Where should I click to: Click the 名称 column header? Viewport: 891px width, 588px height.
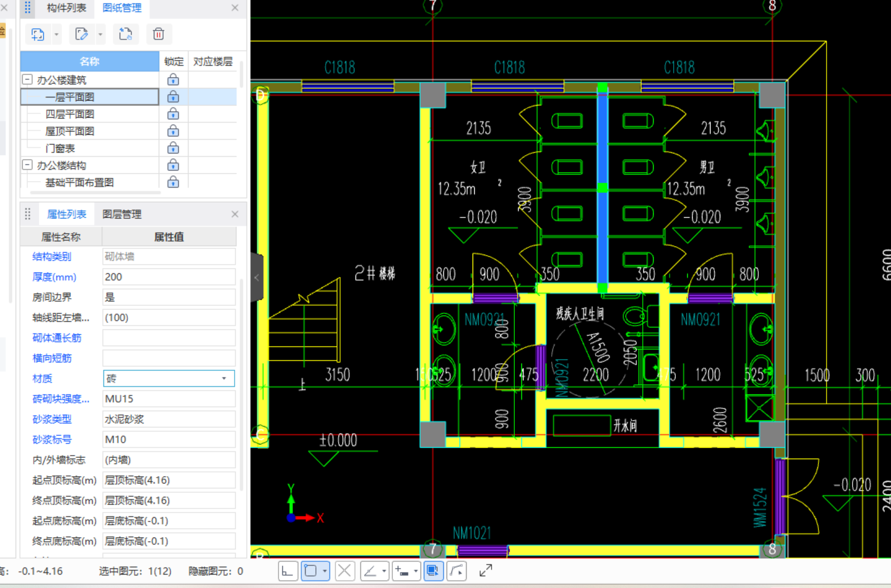(x=90, y=61)
